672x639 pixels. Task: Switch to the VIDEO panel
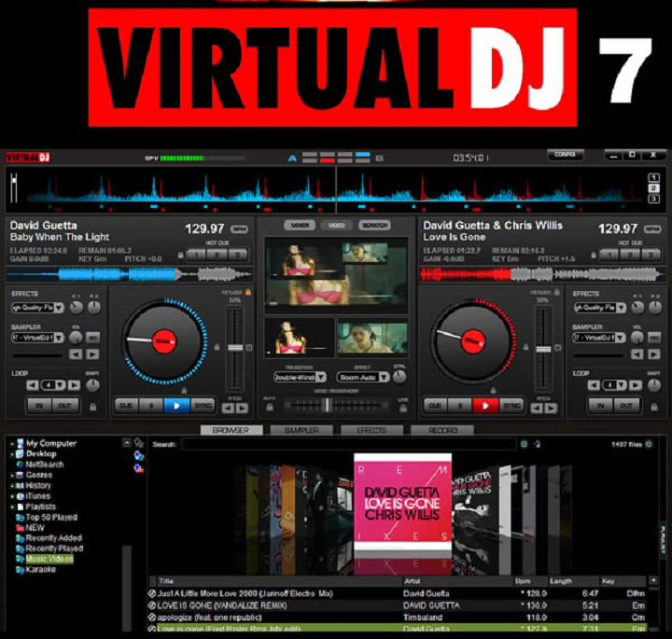tap(336, 225)
